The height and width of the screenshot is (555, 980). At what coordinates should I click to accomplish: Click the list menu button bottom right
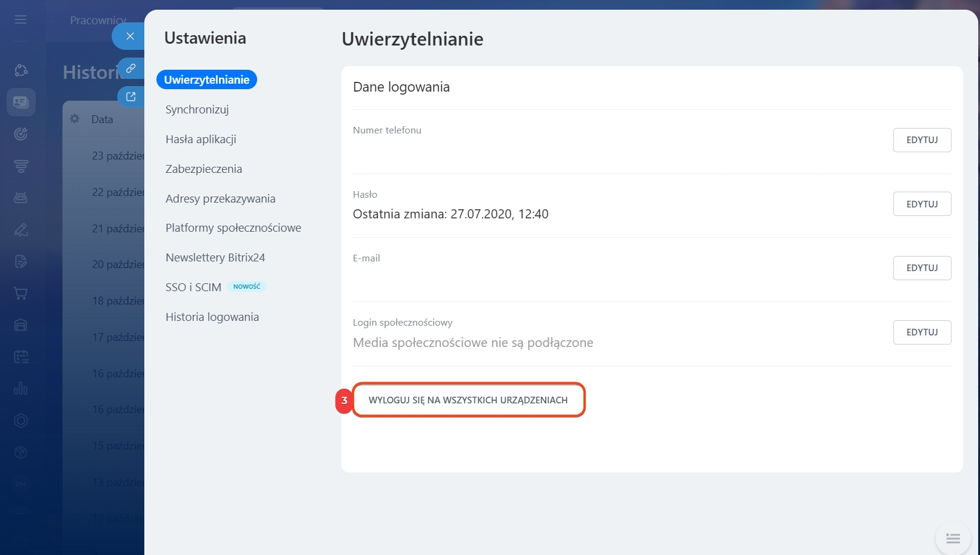953,538
